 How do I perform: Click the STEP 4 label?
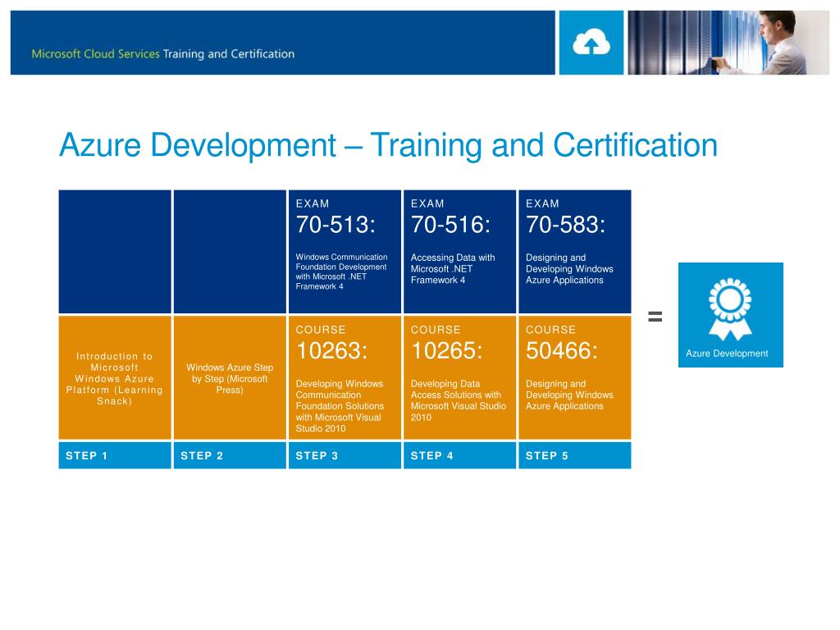tap(431, 456)
